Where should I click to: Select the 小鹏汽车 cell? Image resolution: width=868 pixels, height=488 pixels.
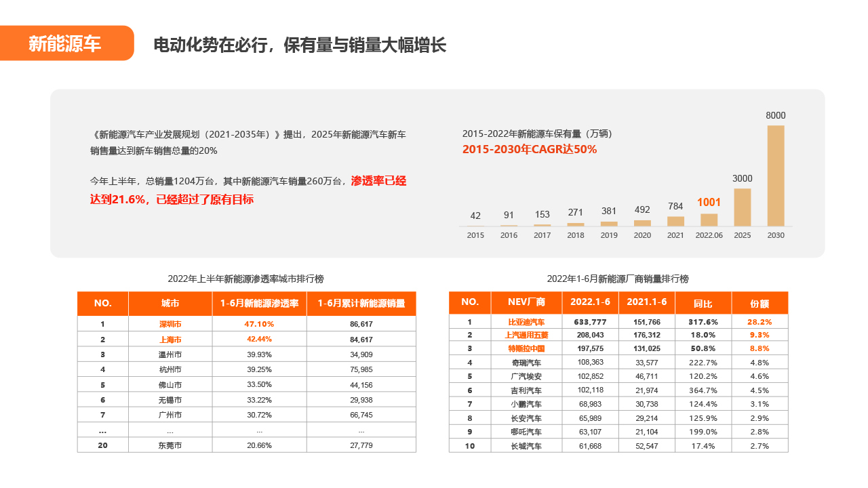pyautogui.click(x=526, y=404)
